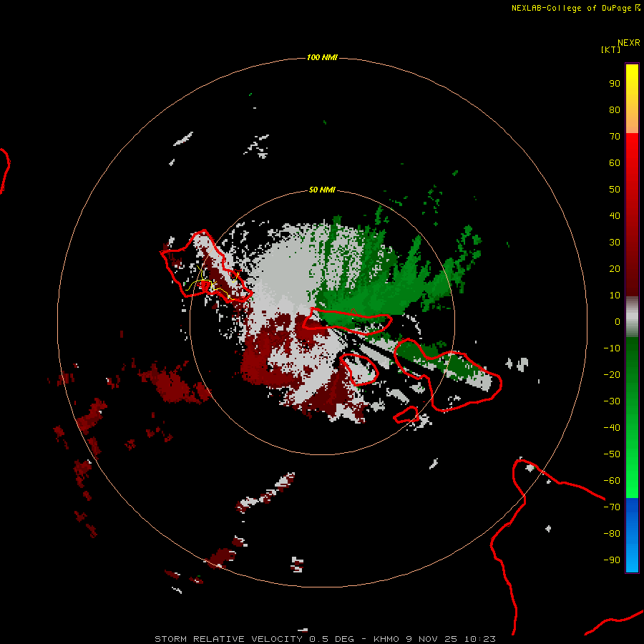Click the -70 scale value
This screenshot has height=644, width=644.
tap(612, 507)
